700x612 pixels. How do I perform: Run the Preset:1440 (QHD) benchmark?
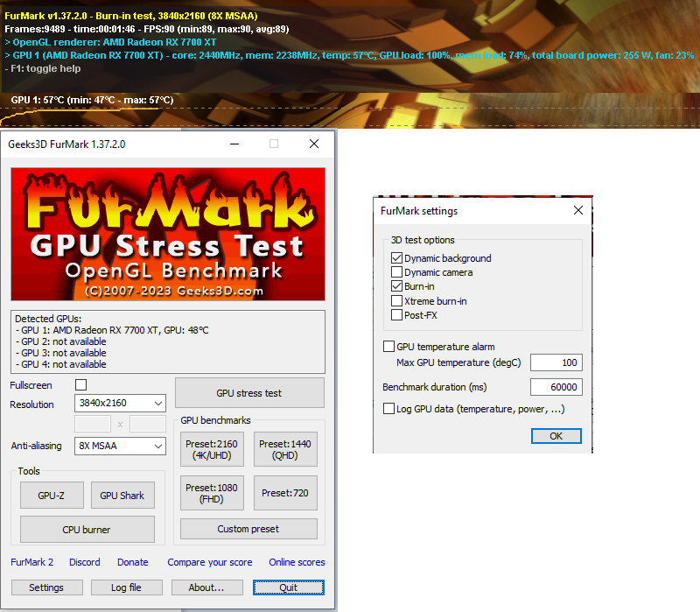[285, 448]
